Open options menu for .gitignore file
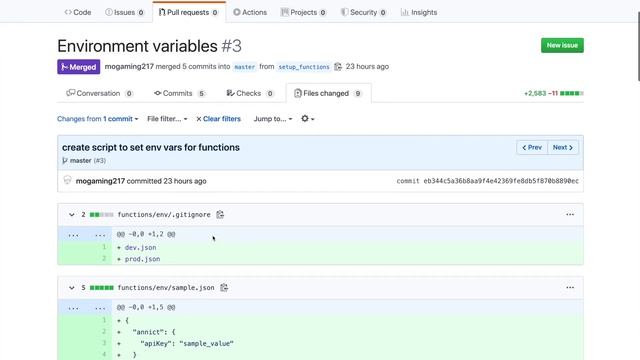This screenshot has width=640, height=360. pyautogui.click(x=570, y=214)
